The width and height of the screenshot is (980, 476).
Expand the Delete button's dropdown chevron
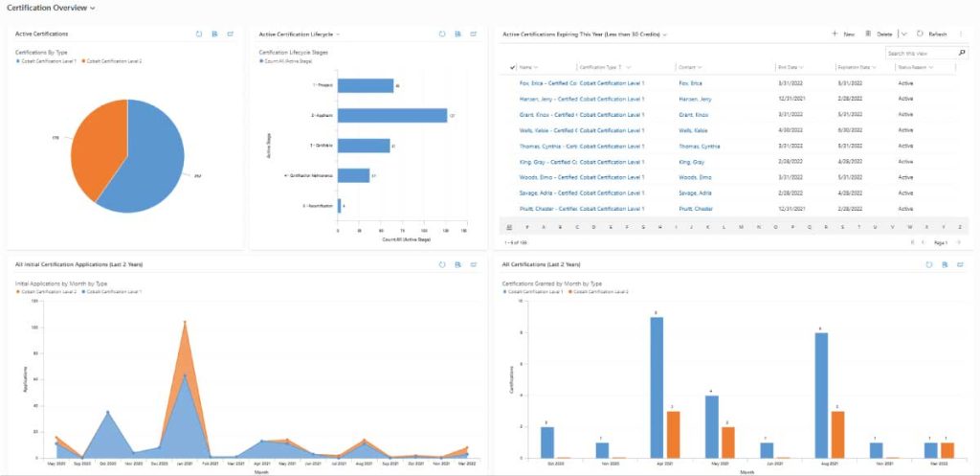coord(903,34)
